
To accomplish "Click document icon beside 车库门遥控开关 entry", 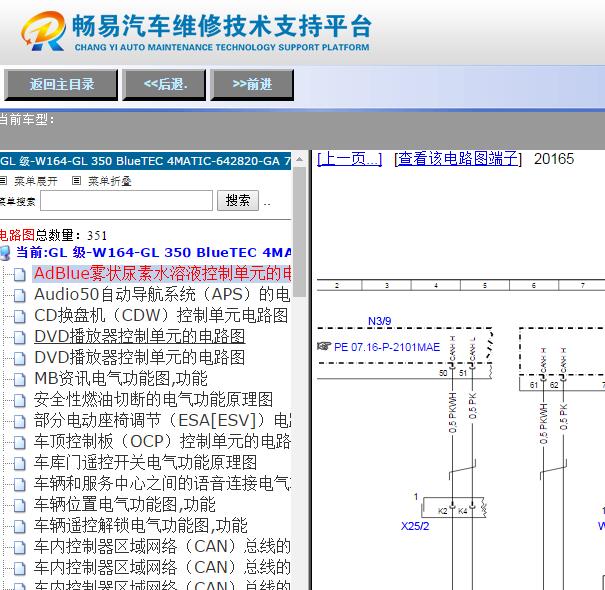I will point(19,463).
